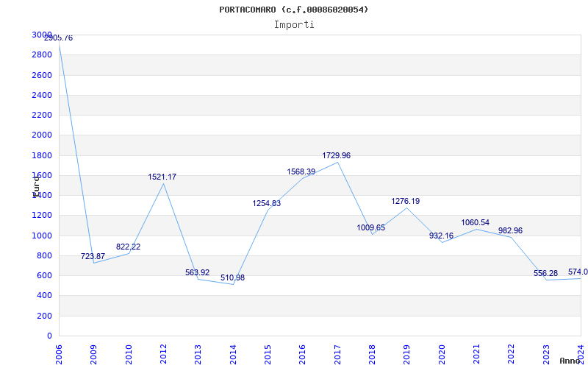Click the y-axis value 600
The width and height of the screenshot is (588, 368).
[x=44, y=275]
